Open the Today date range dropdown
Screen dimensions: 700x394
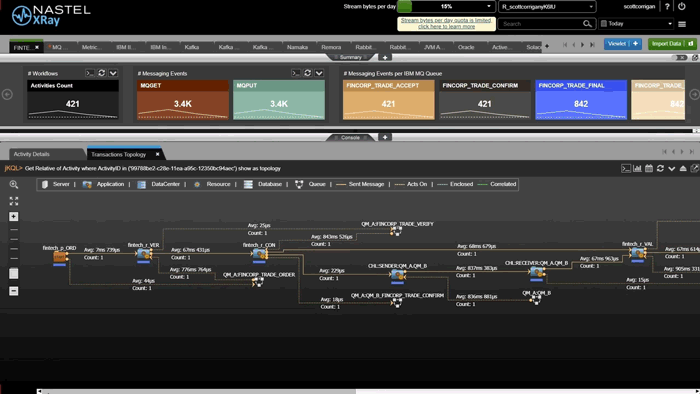[636, 24]
